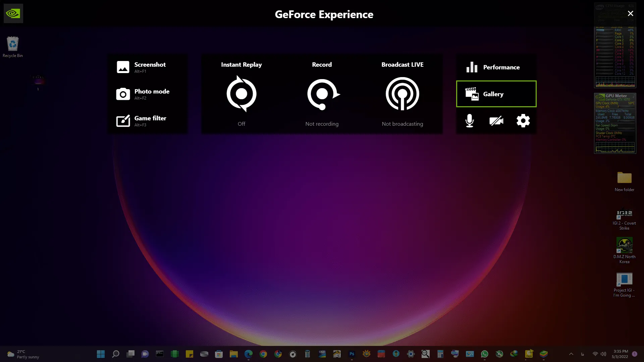Click the NVIDIA logo icon

point(13,13)
